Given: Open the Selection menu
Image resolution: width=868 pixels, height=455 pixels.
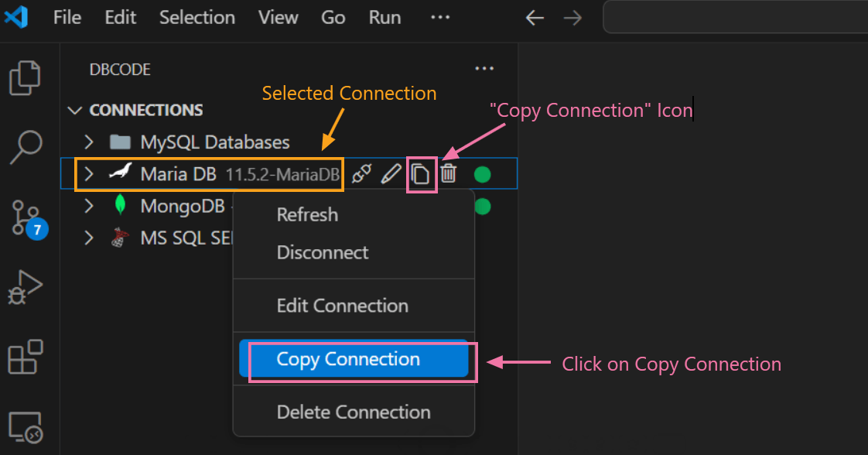Looking at the screenshot, I should tap(197, 17).
